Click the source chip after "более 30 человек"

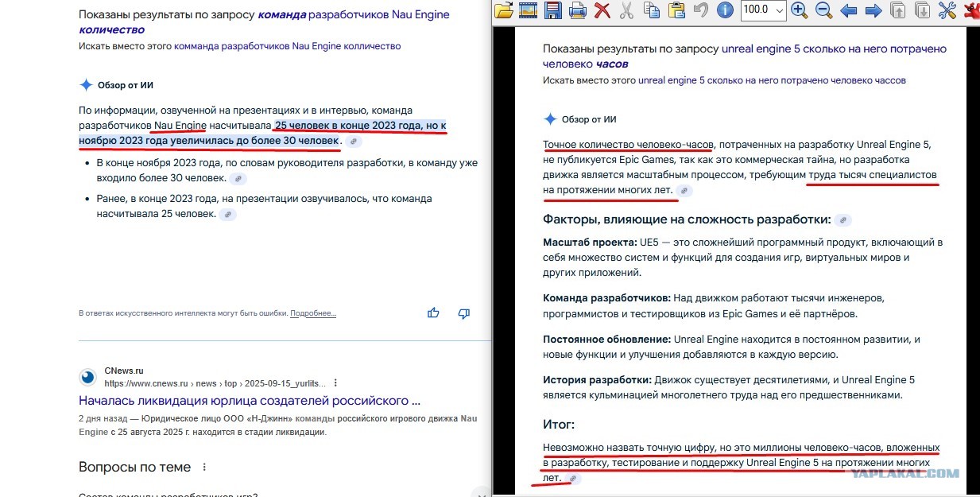(x=354, y=142)
